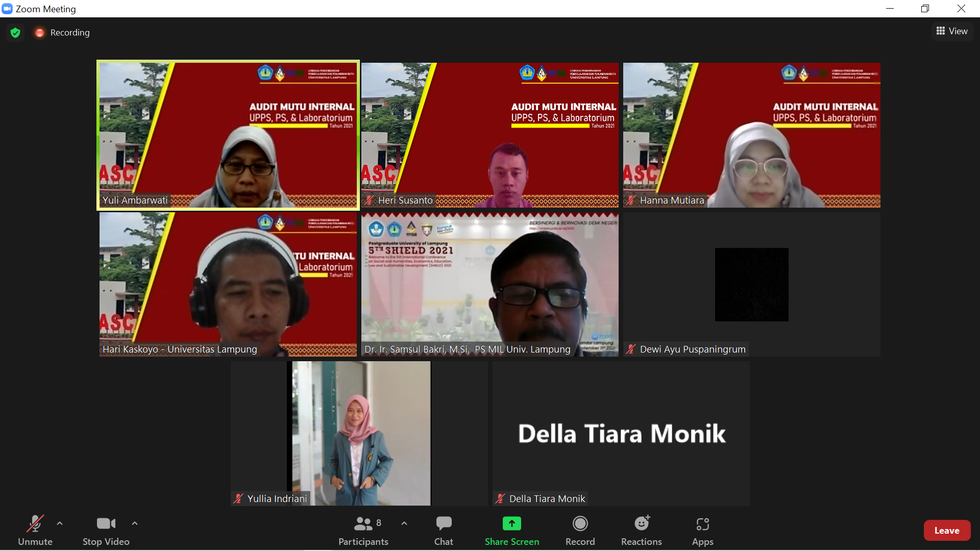Click the red Leave button
This screenshot has height=551, width=980.
tap(946, 531)
